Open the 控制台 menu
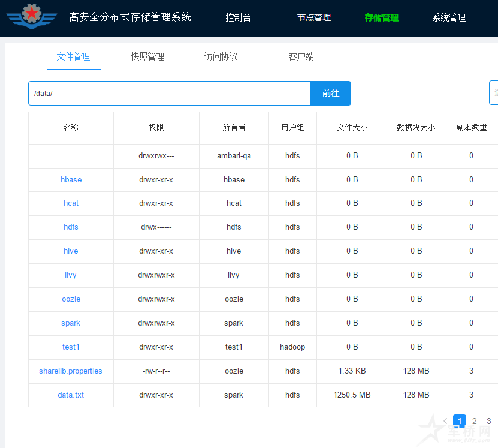 [x=238, y=18]
